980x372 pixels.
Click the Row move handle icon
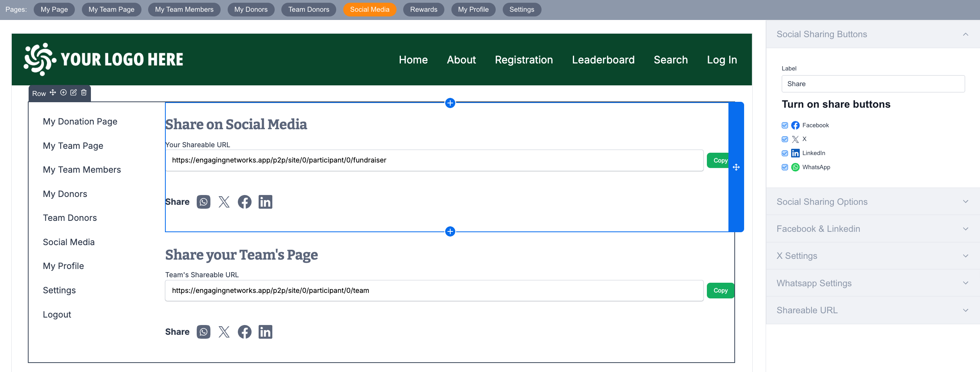53,92
